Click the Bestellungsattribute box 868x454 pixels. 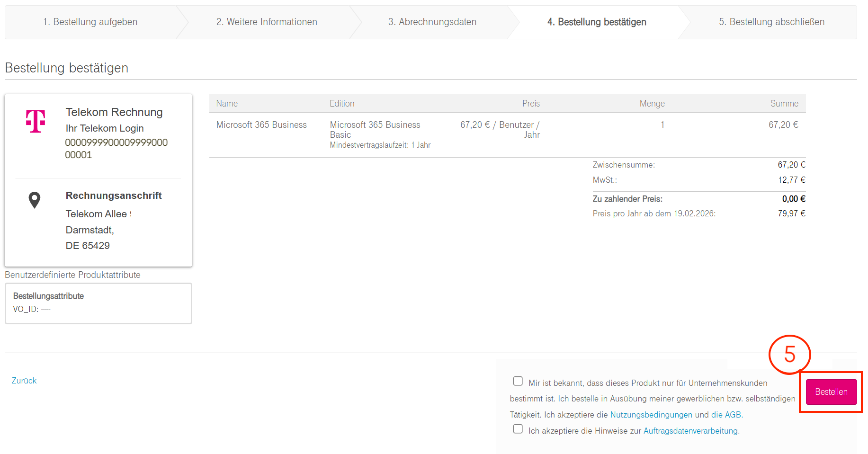click(98, 303)
